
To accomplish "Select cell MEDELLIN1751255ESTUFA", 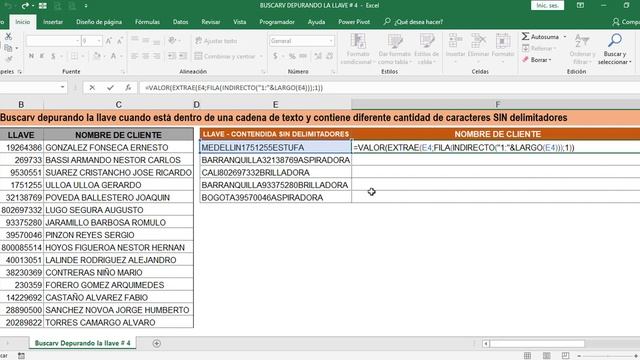I will tap(276, 147).
